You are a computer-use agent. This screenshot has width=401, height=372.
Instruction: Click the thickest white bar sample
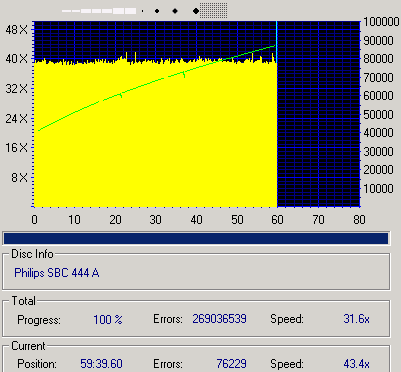(x=130, y=11)
